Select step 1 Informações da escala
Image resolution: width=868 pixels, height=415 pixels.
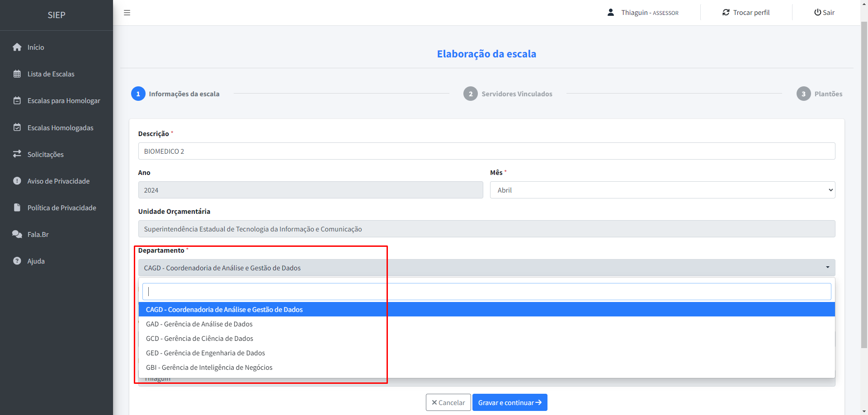(175, 94)
